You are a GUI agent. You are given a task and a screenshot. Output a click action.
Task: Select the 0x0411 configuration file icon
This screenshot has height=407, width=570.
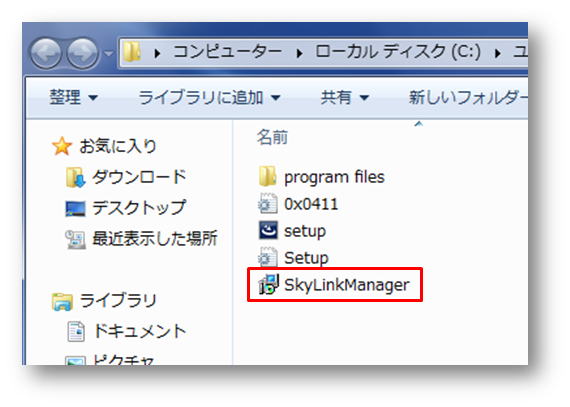[268, 204]
